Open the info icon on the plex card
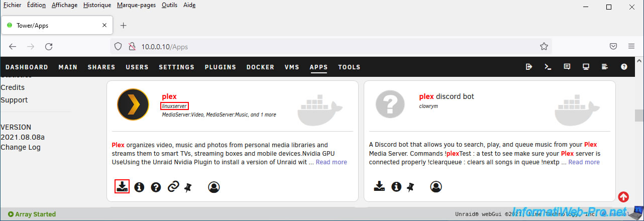 [139, 187]
